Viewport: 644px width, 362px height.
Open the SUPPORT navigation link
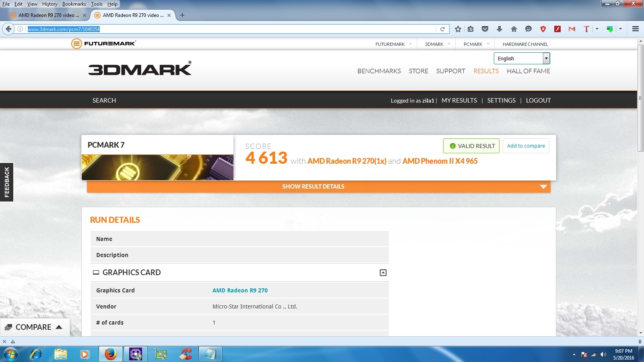[x=451, y=71]
